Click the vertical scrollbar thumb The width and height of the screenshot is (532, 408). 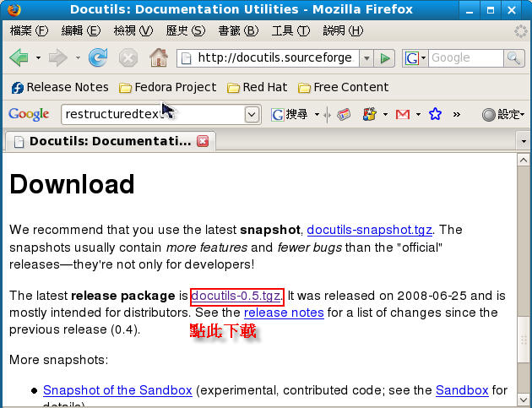click(524, 339)
